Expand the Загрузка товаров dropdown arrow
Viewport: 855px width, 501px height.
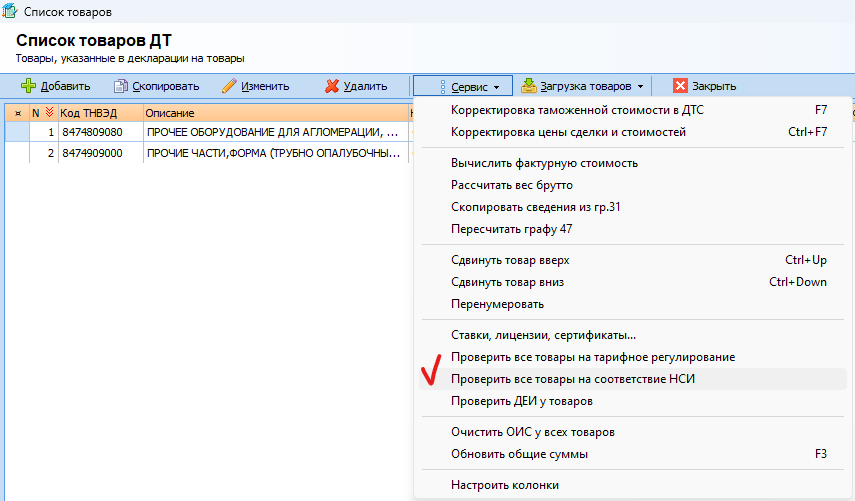click(640, 87)
